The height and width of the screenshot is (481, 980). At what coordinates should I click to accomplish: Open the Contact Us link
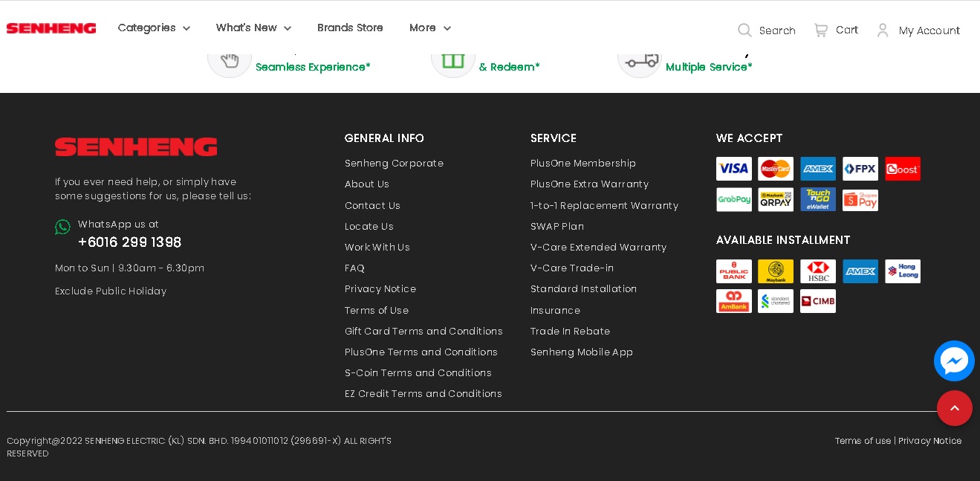click(372, 206)
